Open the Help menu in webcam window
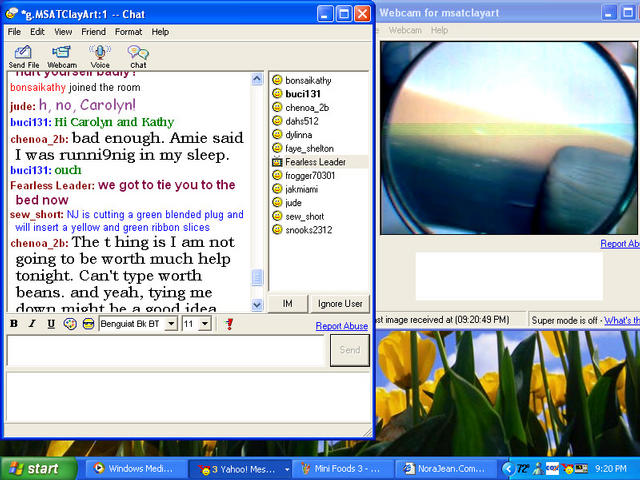Screen dimensions: 640x480 [x=439, y=30]
